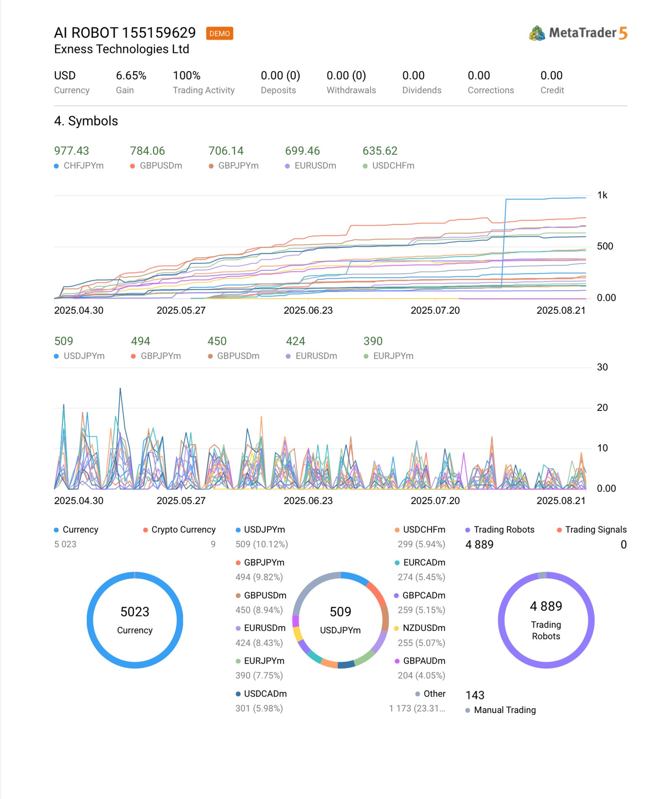This screenshot has width=672, height=799.
Task: Click the MetaTrader 5 logo
Action: point(577,33)
